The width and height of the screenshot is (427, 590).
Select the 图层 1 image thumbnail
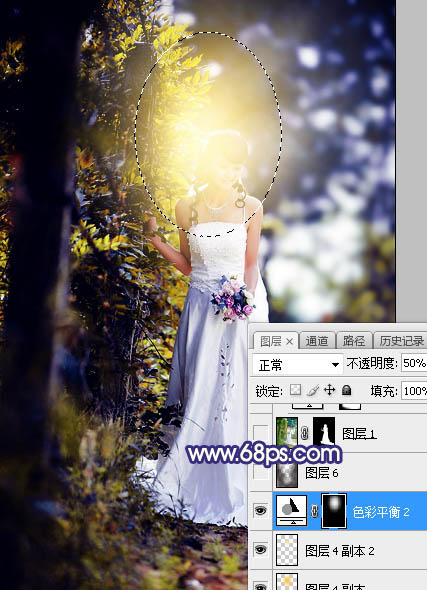(287, 432)
